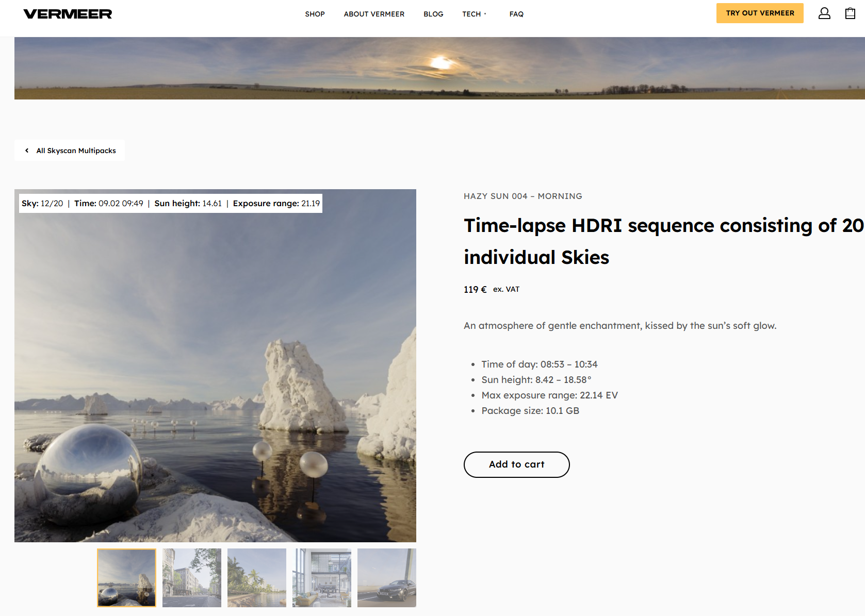
Task: Add the product to cart
Action: tap(516, 464)
